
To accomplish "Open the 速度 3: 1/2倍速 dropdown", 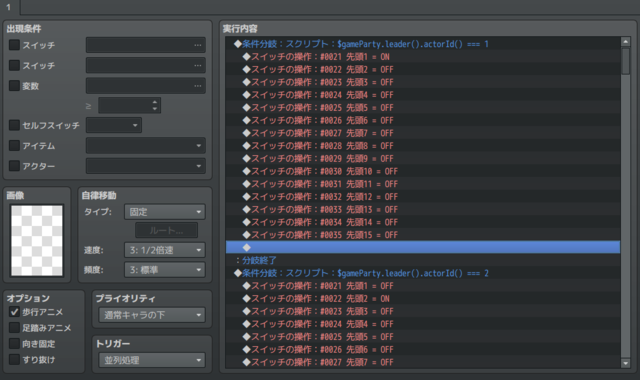I will (164, 250).
